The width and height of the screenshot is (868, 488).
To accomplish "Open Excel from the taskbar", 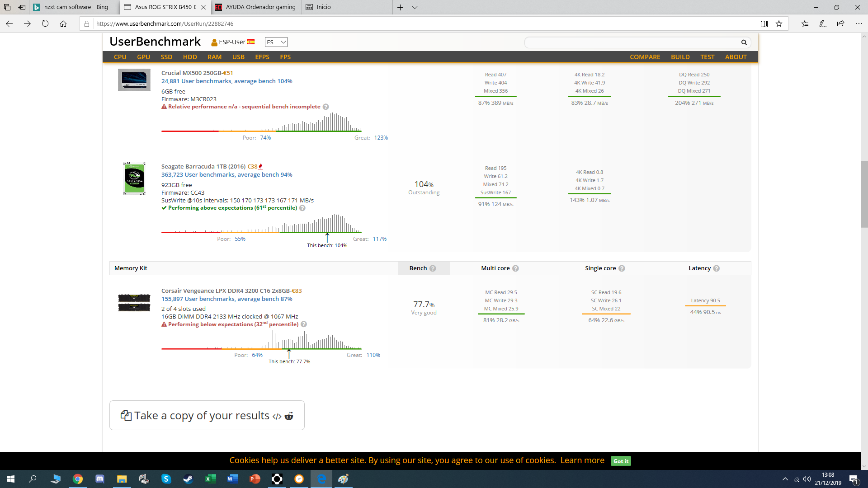I will [210, 479].
